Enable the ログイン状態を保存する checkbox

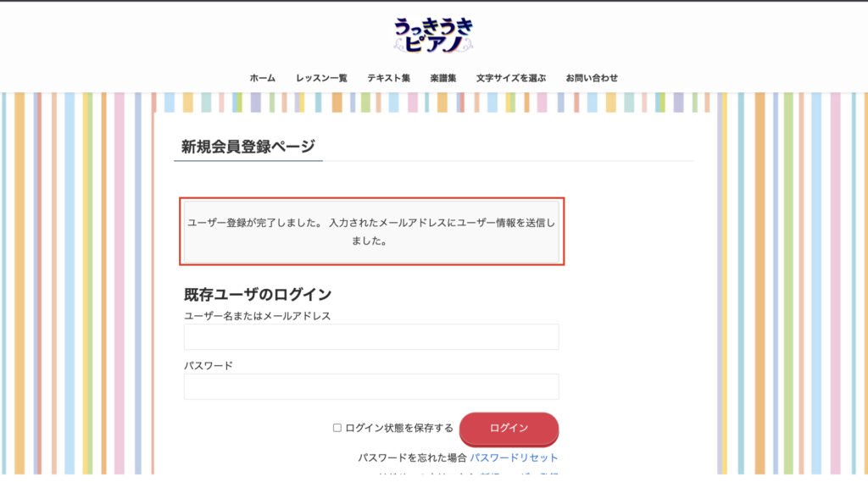[x=337, y=429]
